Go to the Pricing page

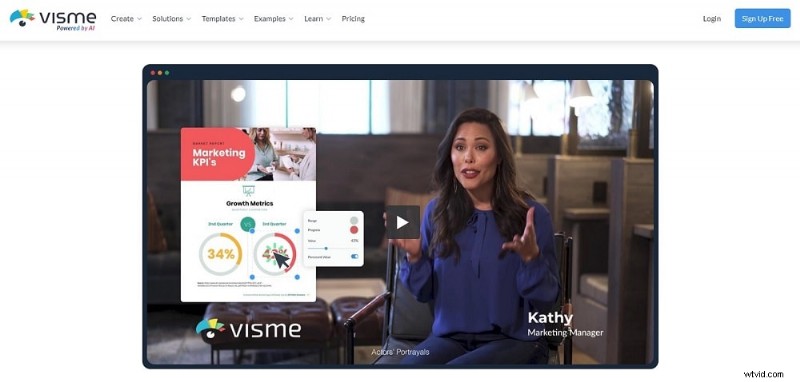click(353, 19)
